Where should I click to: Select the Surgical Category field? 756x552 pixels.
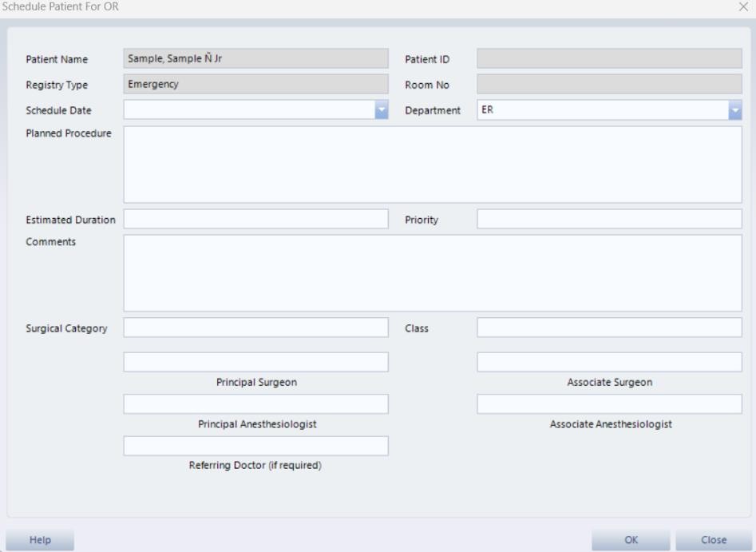point(255,328)
